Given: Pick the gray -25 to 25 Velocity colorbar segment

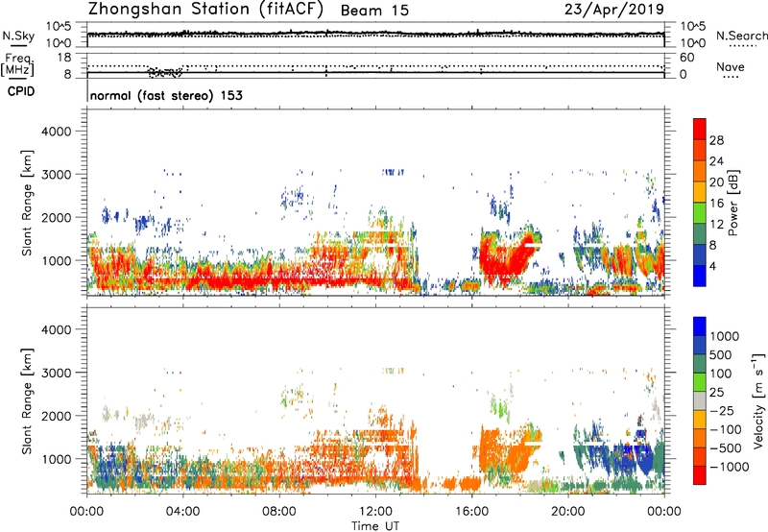Looking at the screenshot, I should click(x=700, y=401).
